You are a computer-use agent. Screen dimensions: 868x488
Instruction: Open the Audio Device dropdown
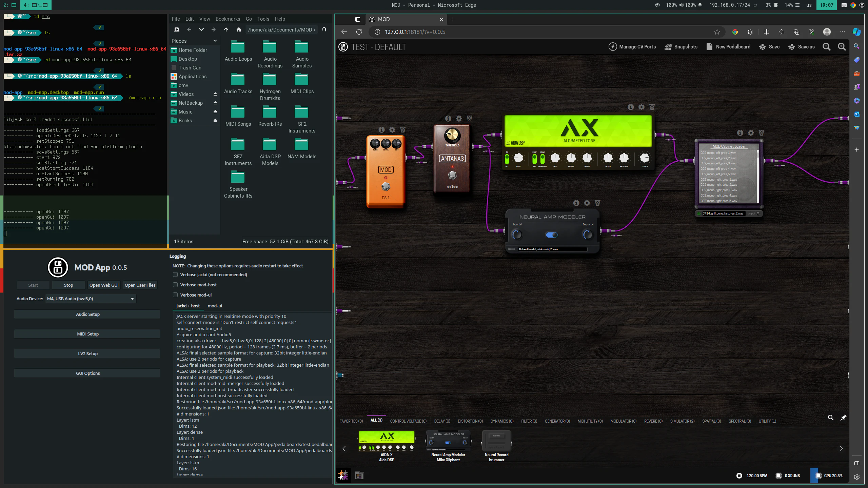91,299
